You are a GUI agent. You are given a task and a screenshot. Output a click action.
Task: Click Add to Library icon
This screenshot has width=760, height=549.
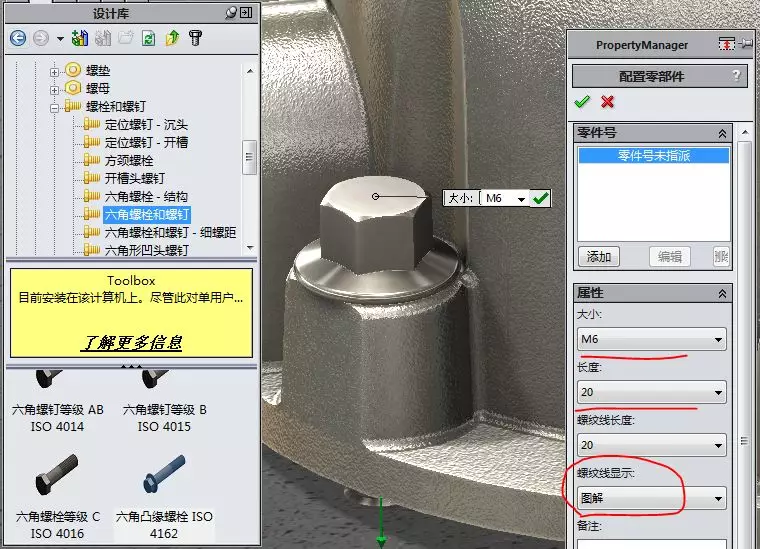pyautogui.click(x=79, y=38)
